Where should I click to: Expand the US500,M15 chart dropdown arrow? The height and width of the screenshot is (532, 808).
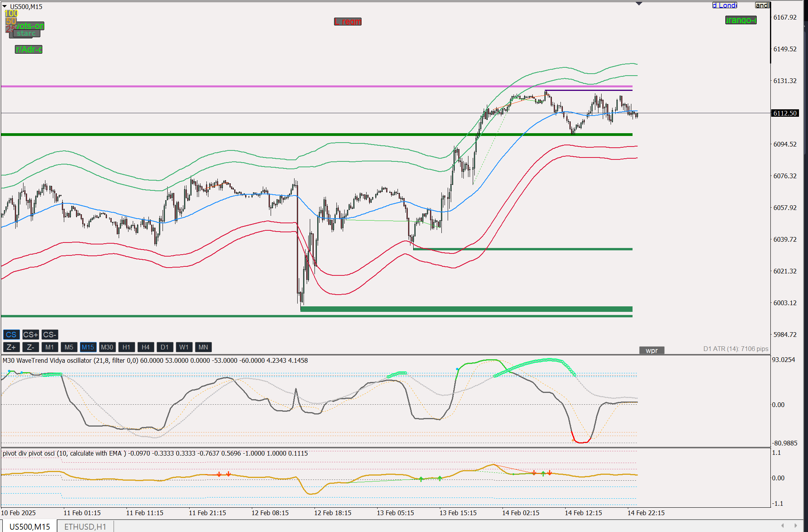point(5,6)
